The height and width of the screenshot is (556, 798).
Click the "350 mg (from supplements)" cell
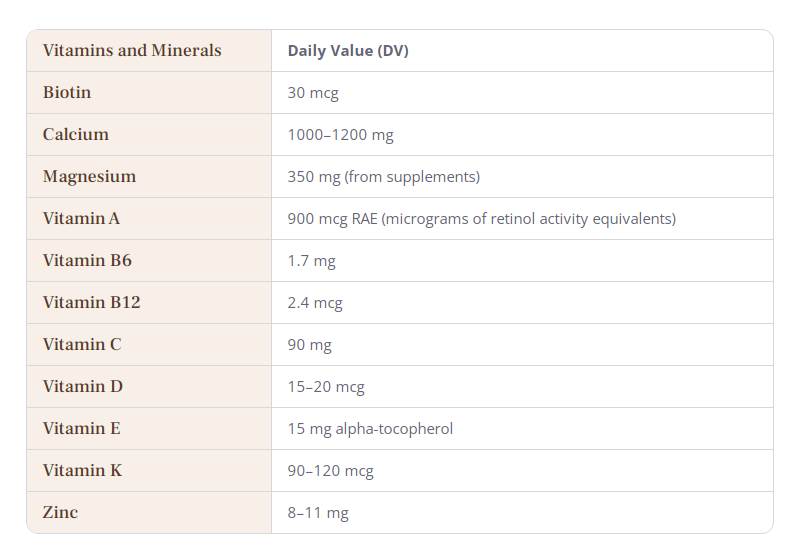point(383,177)
